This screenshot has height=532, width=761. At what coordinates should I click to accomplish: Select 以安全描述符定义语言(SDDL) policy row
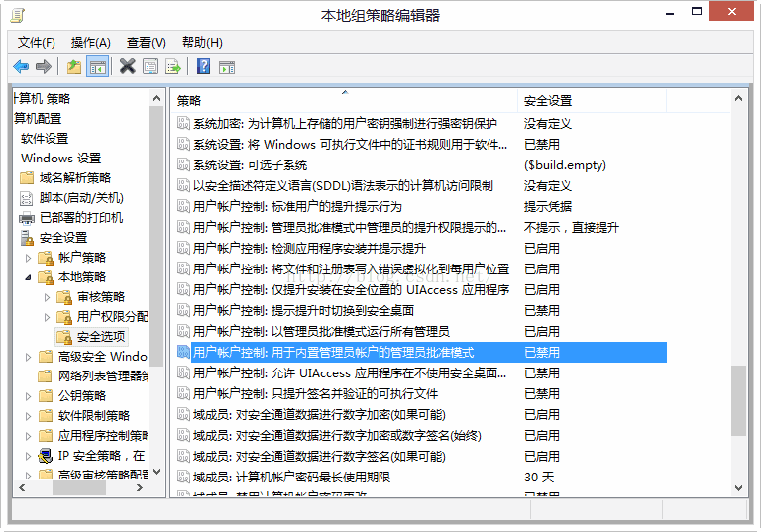click(x=343, y=185)
